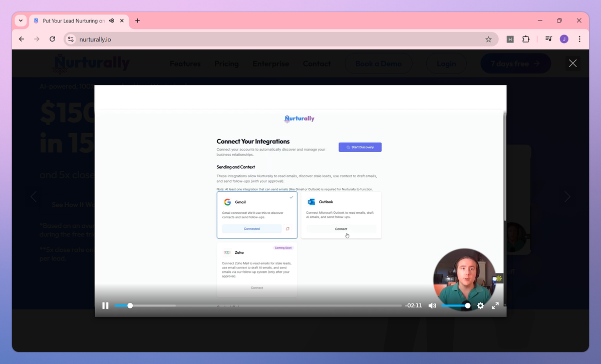Viewport: 601px width, 364px height.
Task: View site information icon
Action: pyautogui.click(x=71, y=39)
